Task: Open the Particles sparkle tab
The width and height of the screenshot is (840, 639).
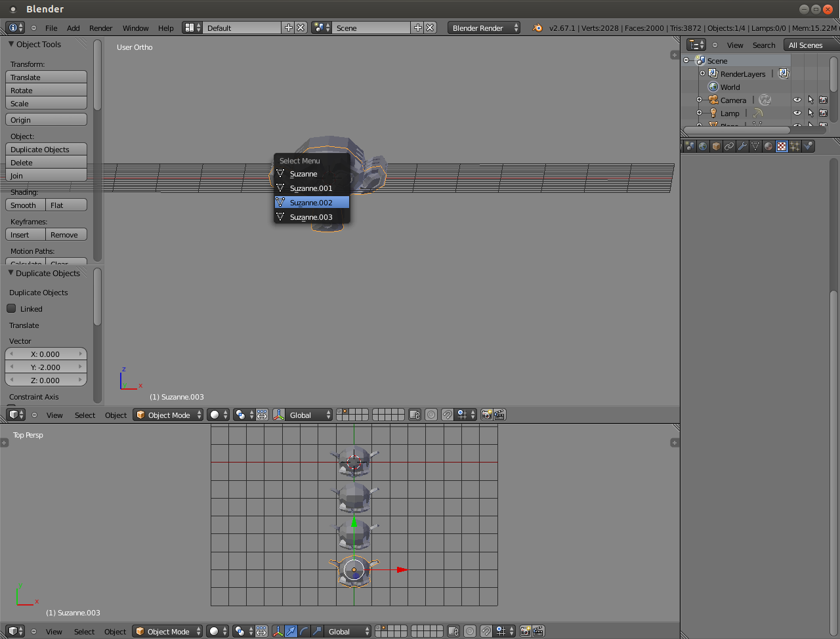Action: pyautogui.click(x=795, y=146)
